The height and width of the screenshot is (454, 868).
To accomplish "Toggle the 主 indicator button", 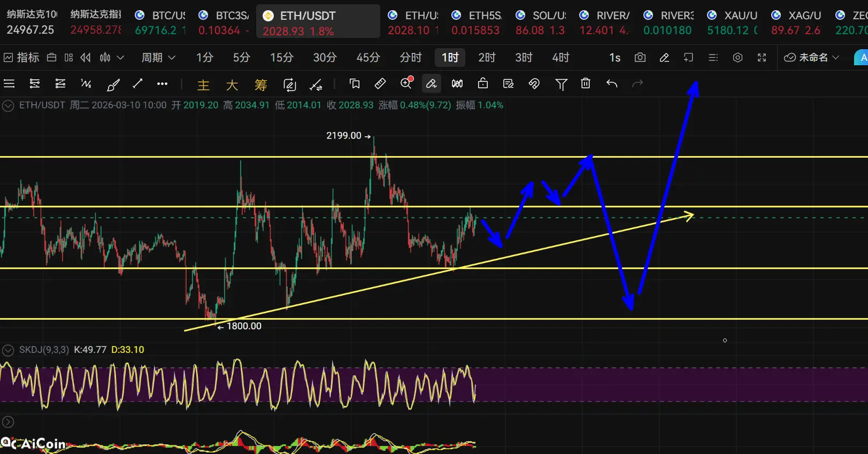I will [x=203, y=84].
